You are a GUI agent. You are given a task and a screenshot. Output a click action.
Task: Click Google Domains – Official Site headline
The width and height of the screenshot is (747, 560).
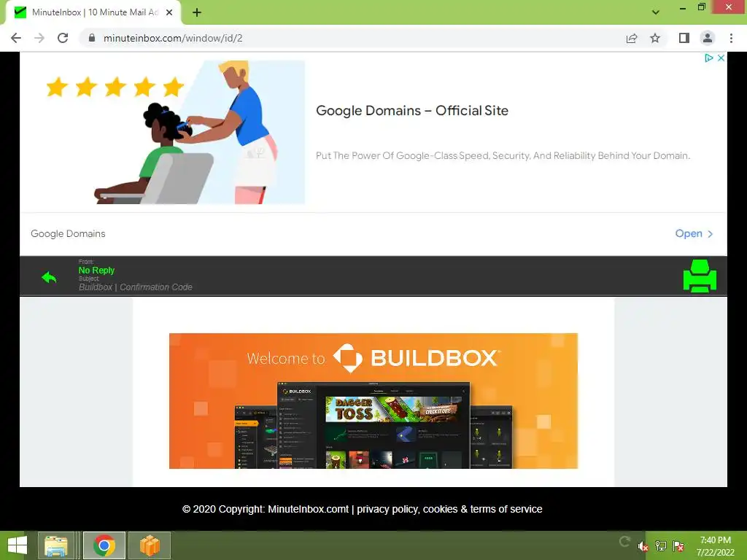click(412, 111)
